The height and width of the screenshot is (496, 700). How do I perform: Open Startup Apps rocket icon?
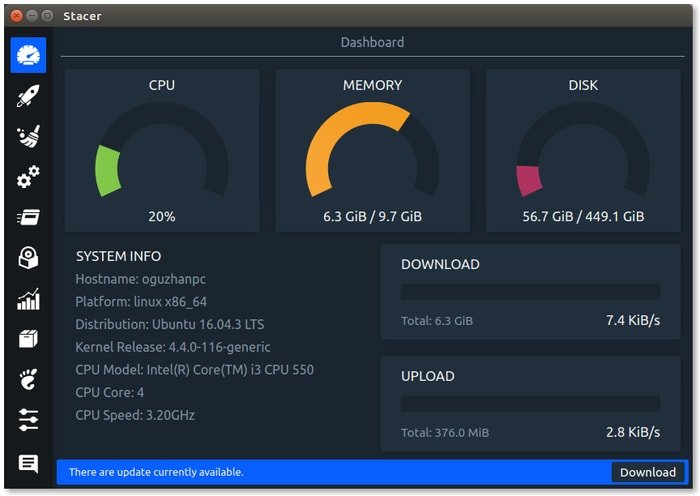coord(28,96)
